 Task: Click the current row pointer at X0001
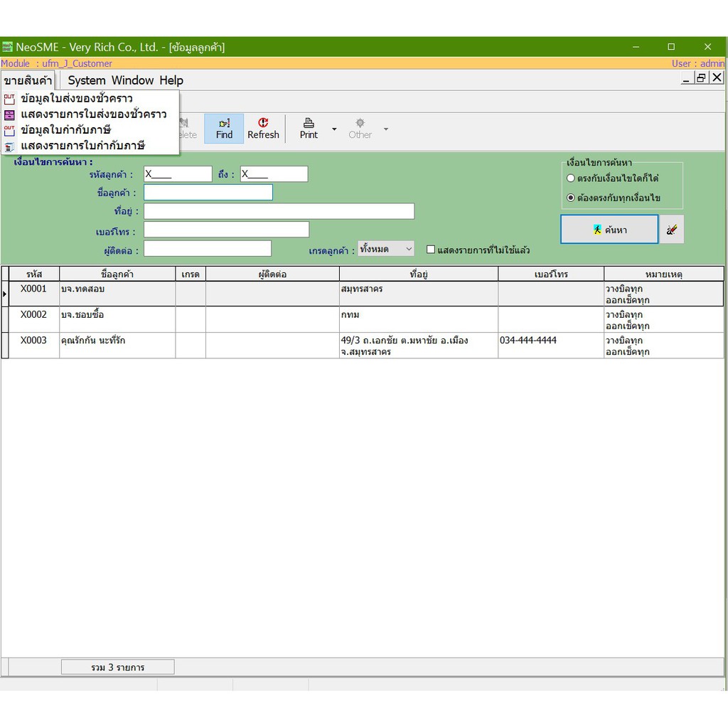5,294
